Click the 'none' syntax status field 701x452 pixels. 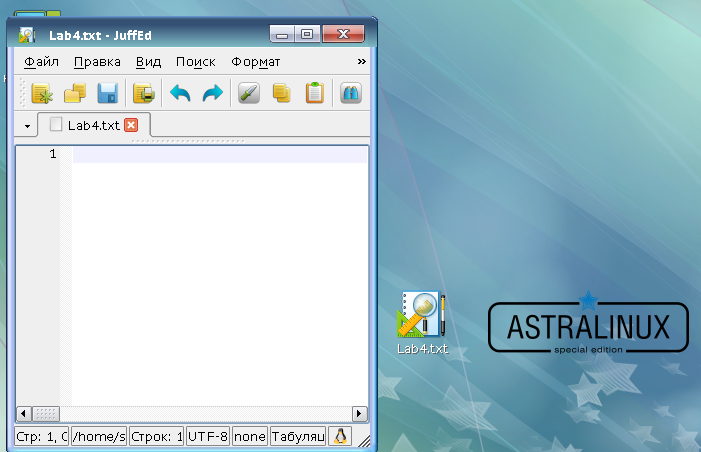pyautogui.click(x=250, y=436)
